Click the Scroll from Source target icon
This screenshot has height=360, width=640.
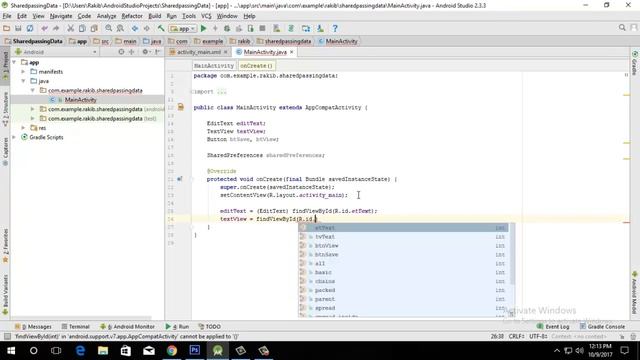click(121, 52)
